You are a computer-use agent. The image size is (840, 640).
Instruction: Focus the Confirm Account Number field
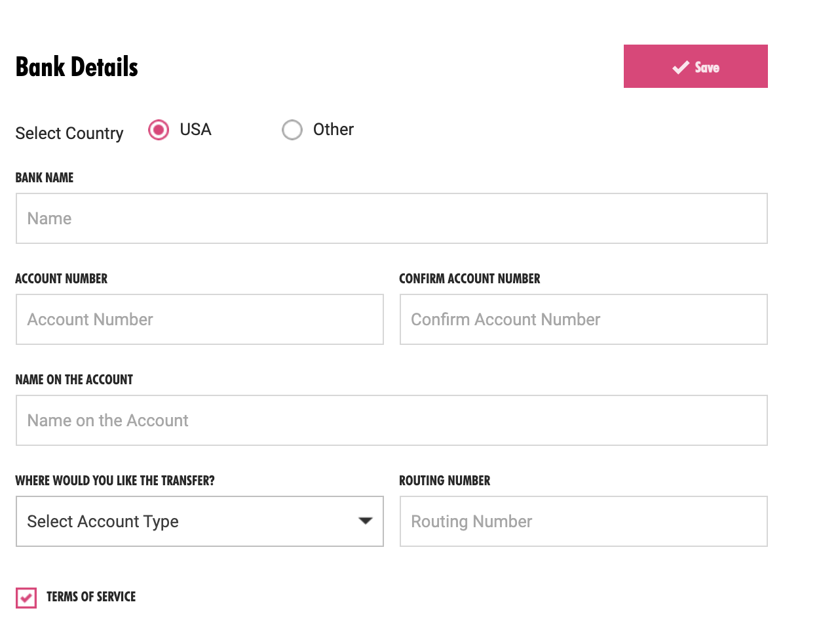pos(584,319)
